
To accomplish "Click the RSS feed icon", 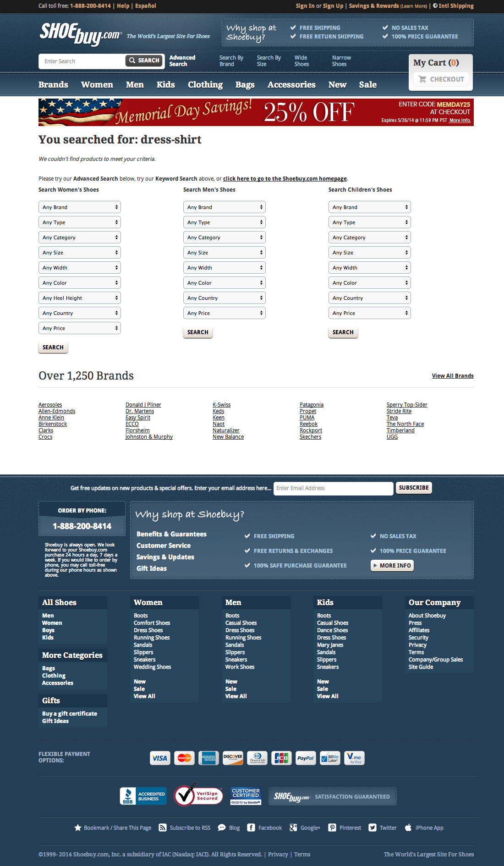I will [x=162, y=827].
